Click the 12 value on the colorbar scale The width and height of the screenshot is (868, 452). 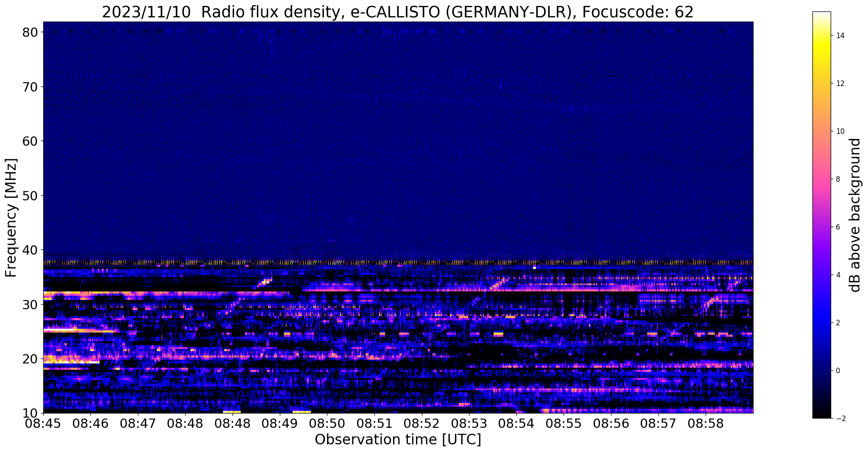click(840, 83)
